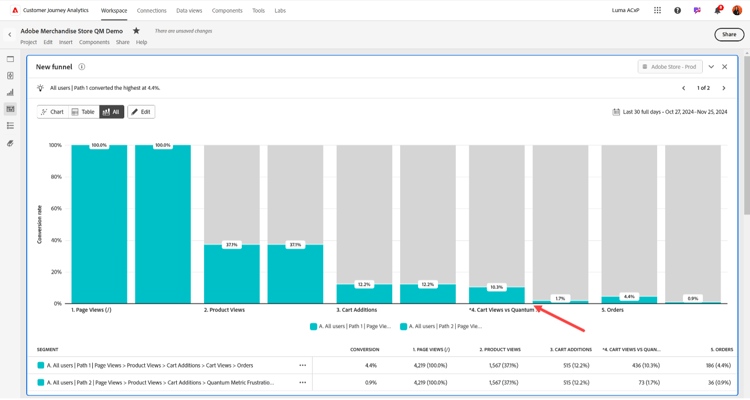Open the Adobe Store - Prod data view dropdown
Screen dimensions: 750x400
(669, 67)
